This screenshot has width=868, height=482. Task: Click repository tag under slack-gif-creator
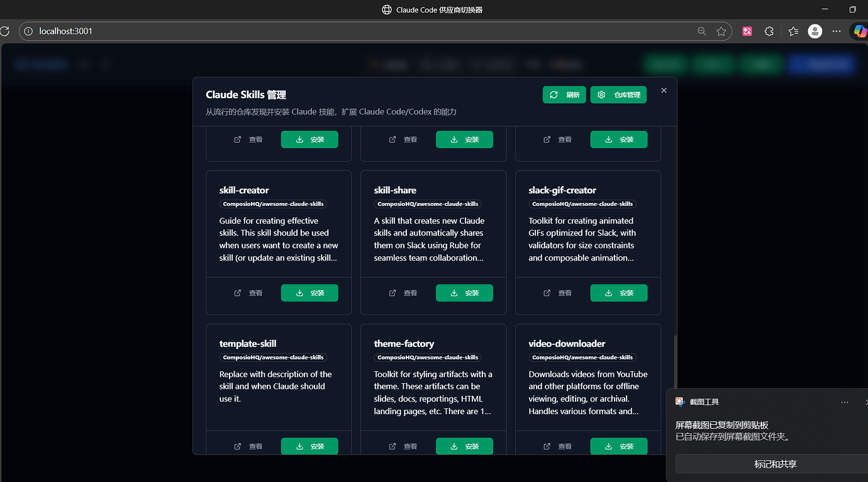582,204
